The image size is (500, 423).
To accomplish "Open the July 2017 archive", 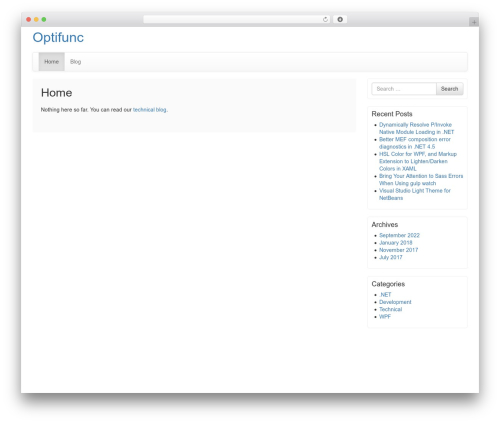I will pyautogui.click(x=391, y=257).
